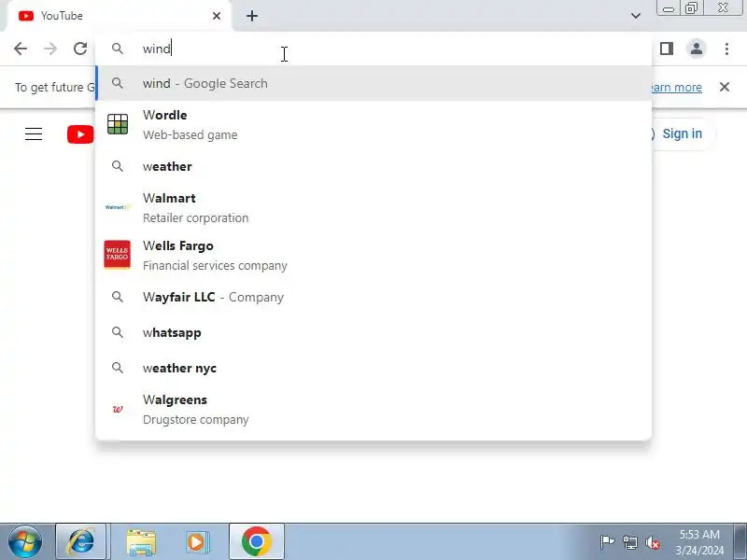Pick the 'weather' search suggestion

point(373,166)
